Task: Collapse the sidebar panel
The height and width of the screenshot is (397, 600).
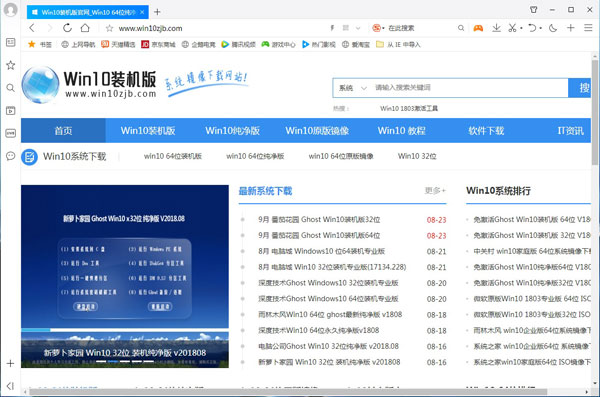Action: 10,386
